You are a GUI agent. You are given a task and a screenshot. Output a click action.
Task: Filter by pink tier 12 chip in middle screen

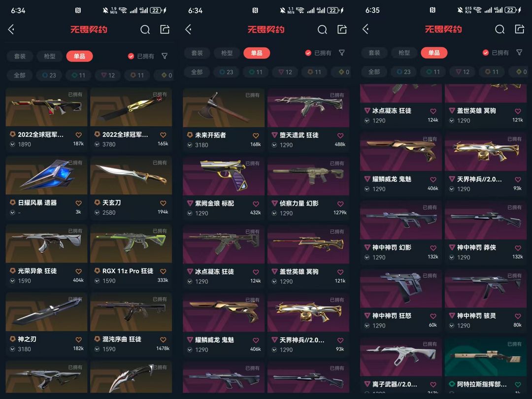click(x=285, y=72)
